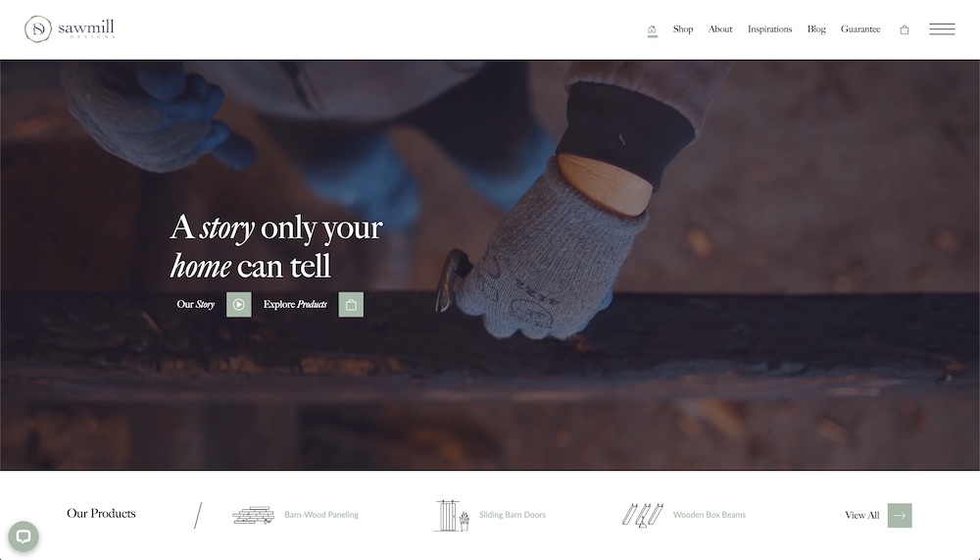
Task: Go to the About page
Action: [x=720, y=28]
